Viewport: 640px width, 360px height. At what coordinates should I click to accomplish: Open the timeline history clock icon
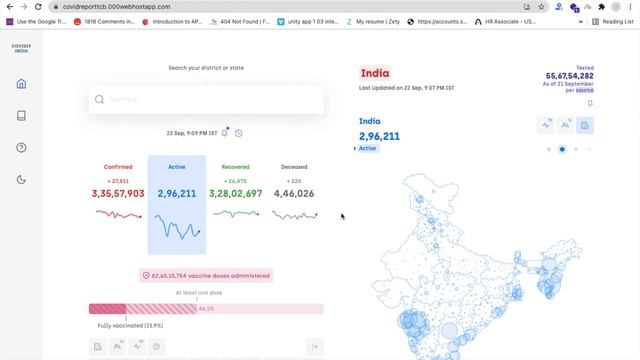[239, 133]
